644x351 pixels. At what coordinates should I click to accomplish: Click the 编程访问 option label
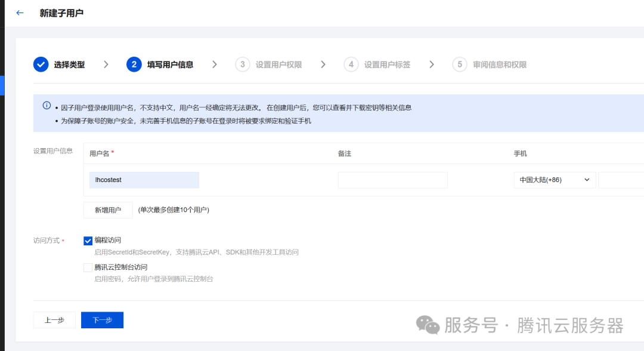click(x=107, y=240)
